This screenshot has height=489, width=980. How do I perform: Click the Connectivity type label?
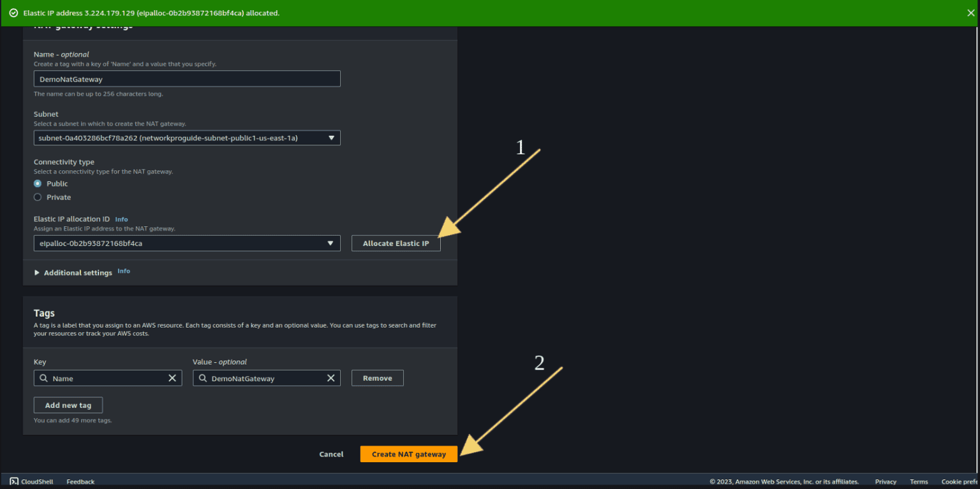[x=64, y=162]
